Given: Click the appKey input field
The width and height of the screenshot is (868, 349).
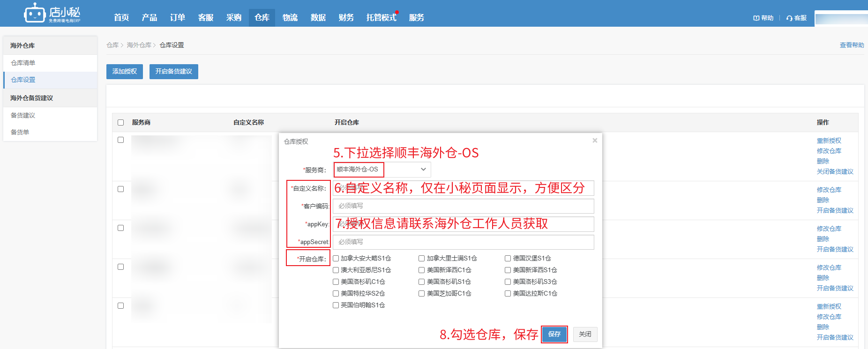Looking at the screenshot, I should coord(464,224).
